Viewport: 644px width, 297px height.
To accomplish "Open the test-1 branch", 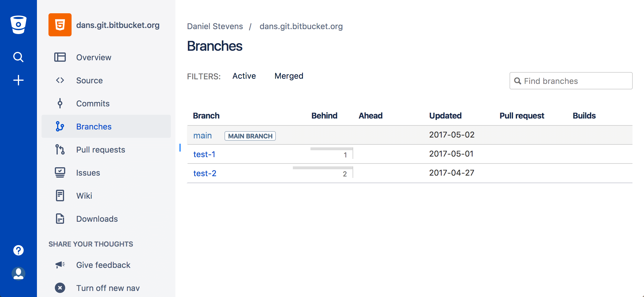I will (204, 154).
